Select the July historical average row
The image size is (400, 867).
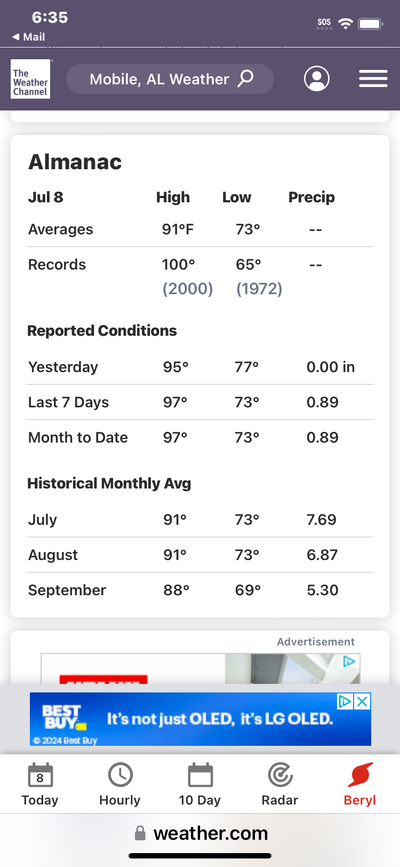200,520
